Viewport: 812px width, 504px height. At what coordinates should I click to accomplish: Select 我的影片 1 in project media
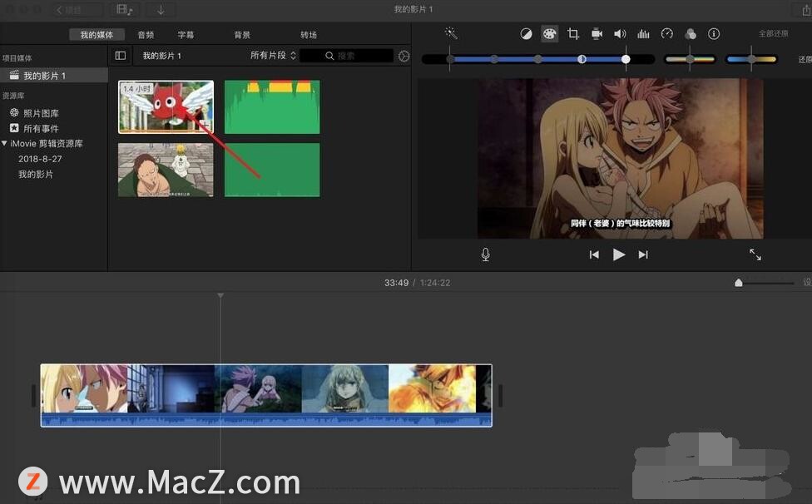tap(54, 76)
